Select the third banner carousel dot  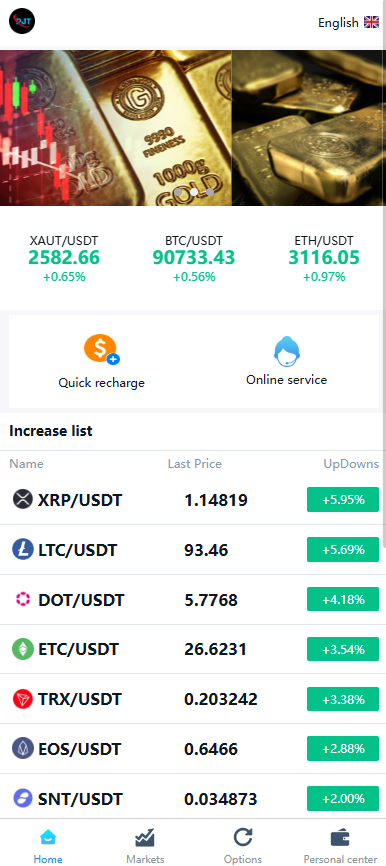click(x=210, y=192)
